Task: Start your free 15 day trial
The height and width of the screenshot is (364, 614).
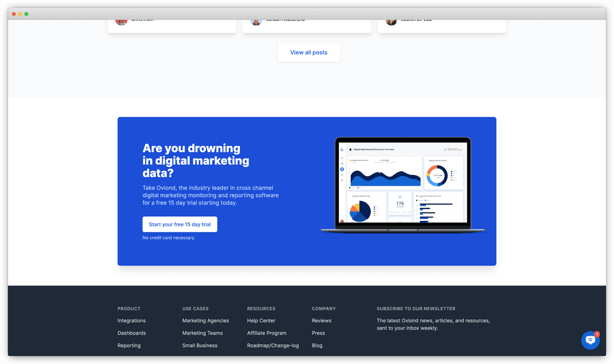Action: pos(180,224)
